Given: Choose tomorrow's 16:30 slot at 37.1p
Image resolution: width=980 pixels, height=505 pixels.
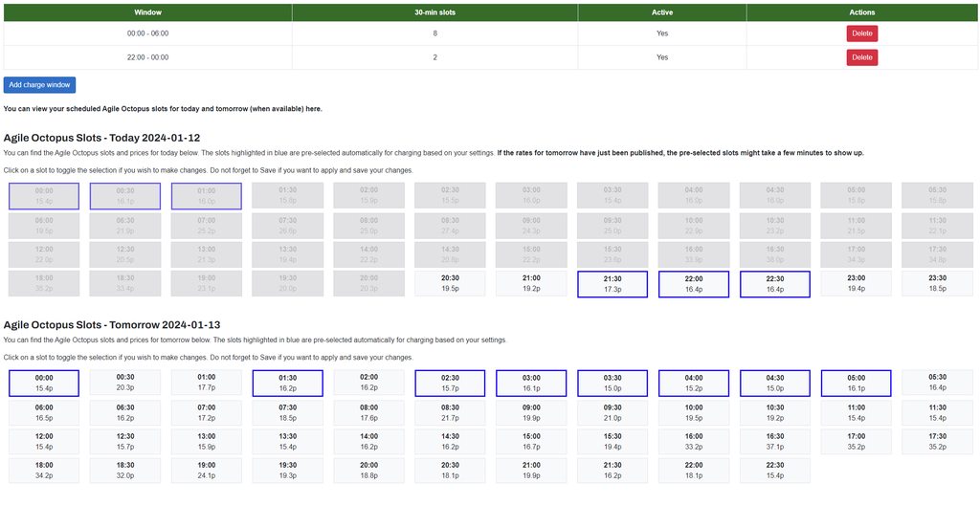Looking at the screenshot, I should [x=775, y=441].
